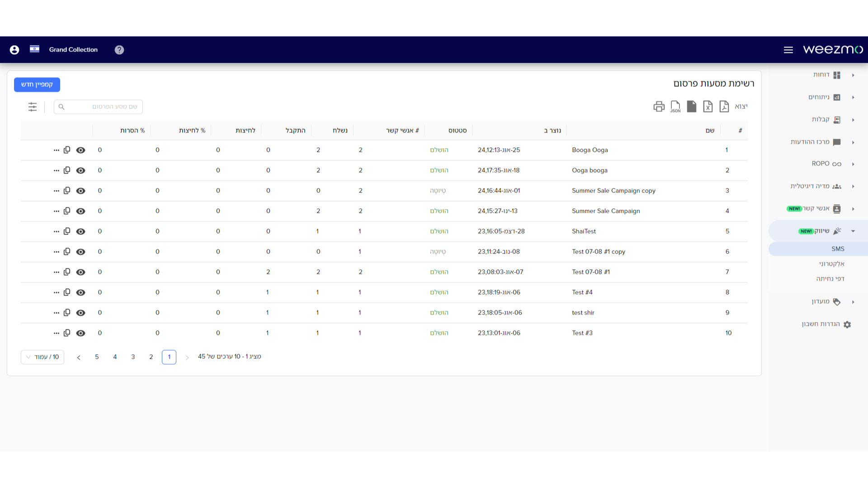Open the filter settings sliders icon
Screen dimensions: 868x488
pos(33,107)
